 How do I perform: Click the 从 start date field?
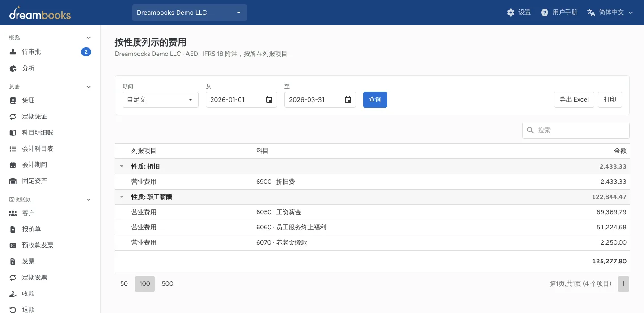241,100
